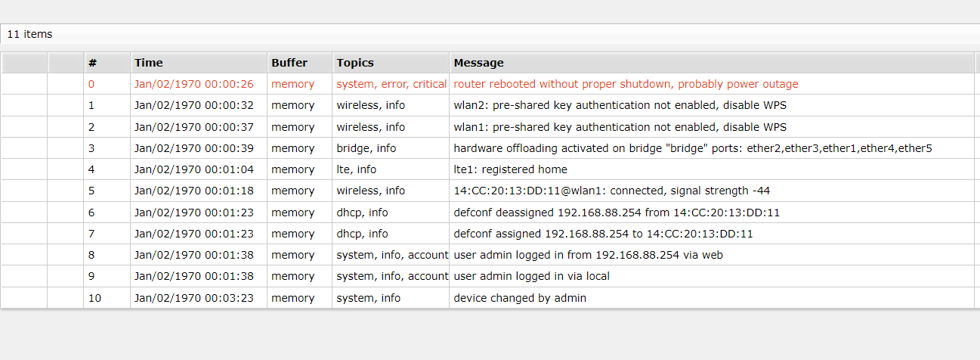This screenshot has height=360, width=980.
Task: Click the defconf assigned 192.168.88.254 message
Action: point(603,234)
